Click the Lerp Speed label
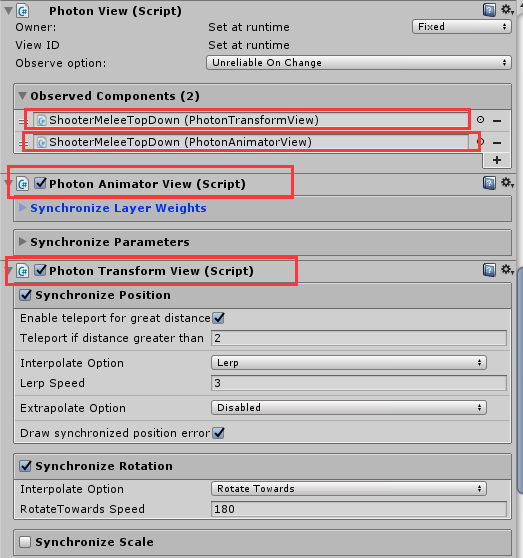 [52, 383]
